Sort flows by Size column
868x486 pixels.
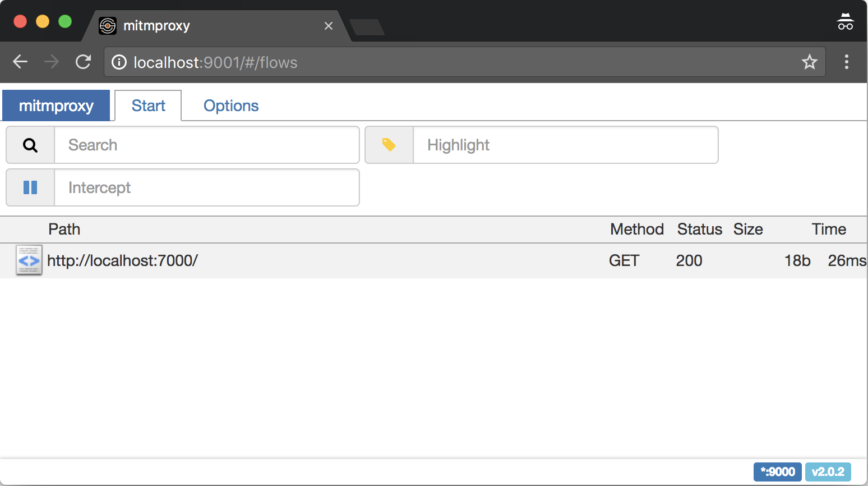click(748, 229)
